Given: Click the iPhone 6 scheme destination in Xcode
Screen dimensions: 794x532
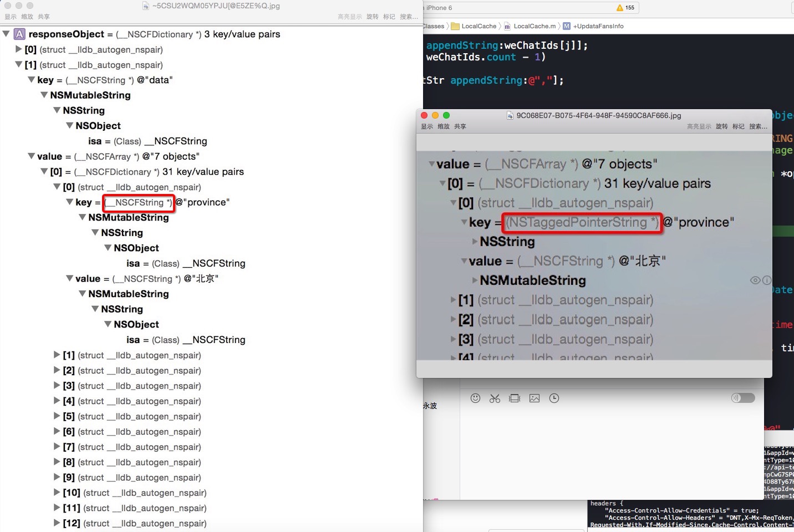Looking at the screenshot, I should (x=439, y=8).
